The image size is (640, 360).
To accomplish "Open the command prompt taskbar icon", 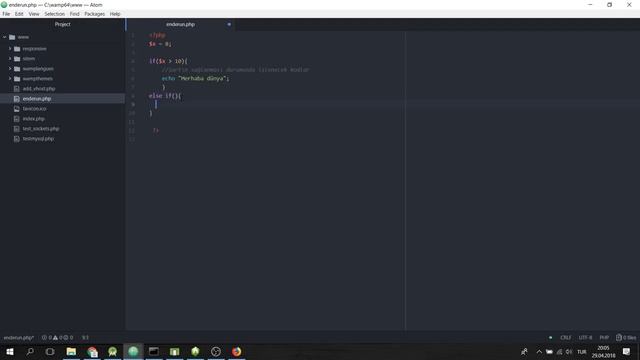I will (x=154, y=351).
